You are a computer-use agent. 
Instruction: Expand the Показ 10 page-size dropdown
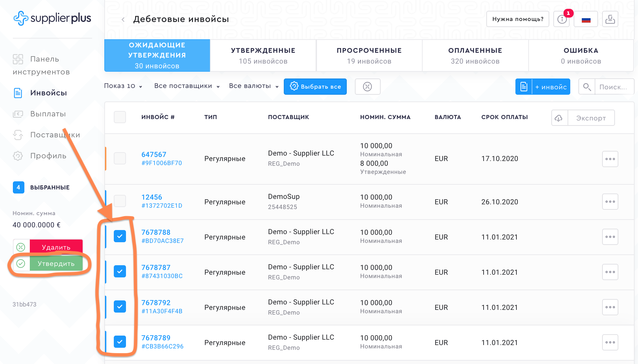123,86
